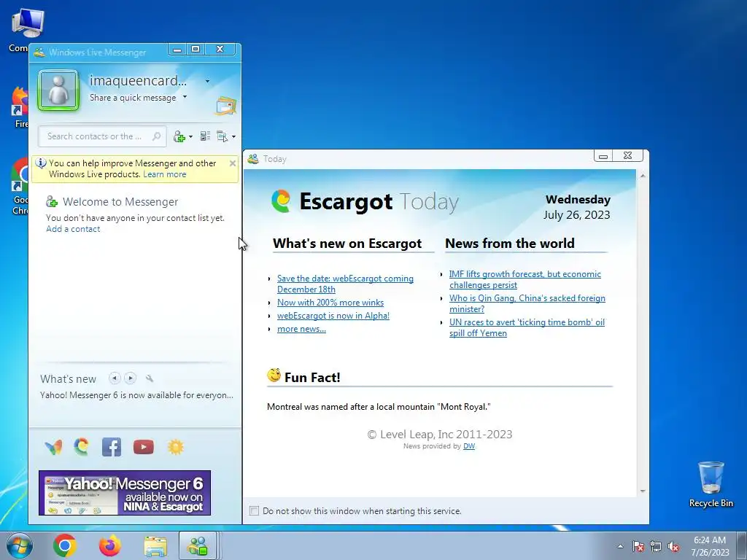Image resolution: width=747 pixels, height=560 pixels.
Task: Minimize the Today window
Action: tap(603, 156)
